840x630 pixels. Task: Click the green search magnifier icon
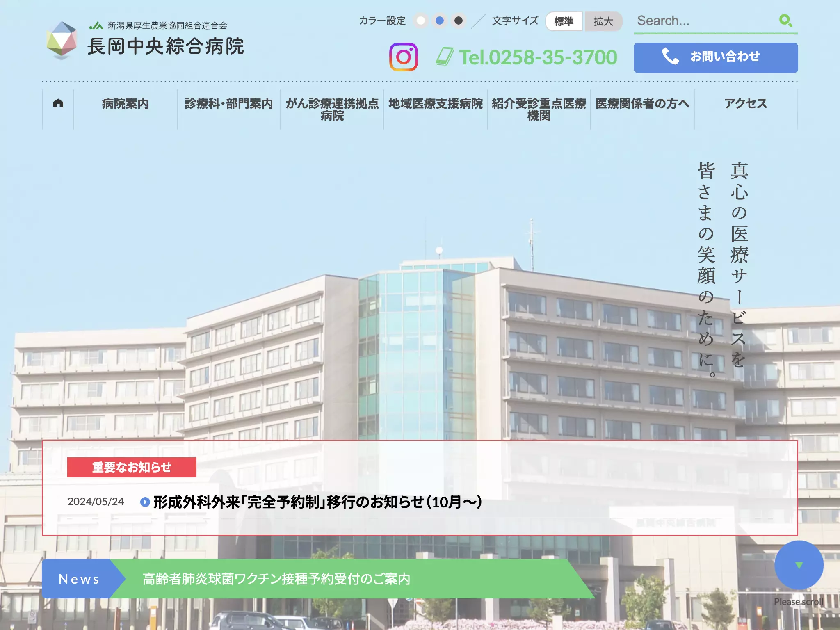click(x=785, y=20)
